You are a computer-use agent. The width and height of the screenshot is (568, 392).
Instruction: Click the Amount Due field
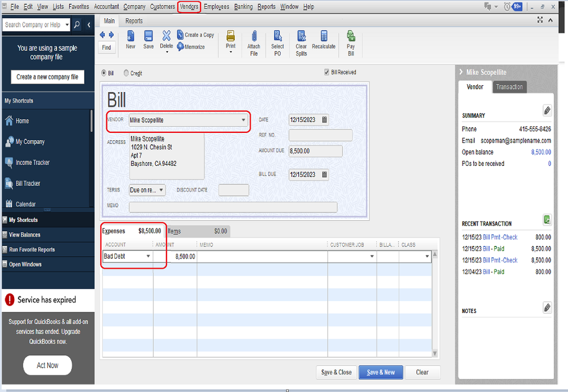pyautogui.click(x=315, y=151)
